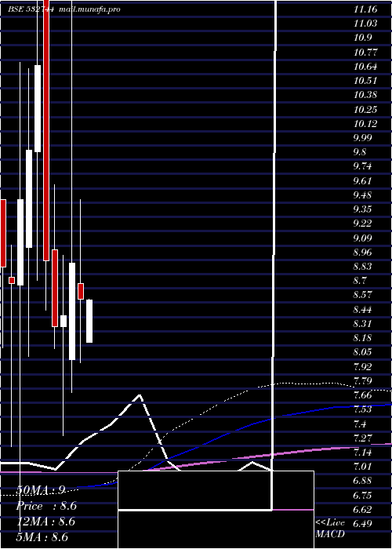Click the 10.77 price axis label
The image size is (392, 549).
click(365, 53)
